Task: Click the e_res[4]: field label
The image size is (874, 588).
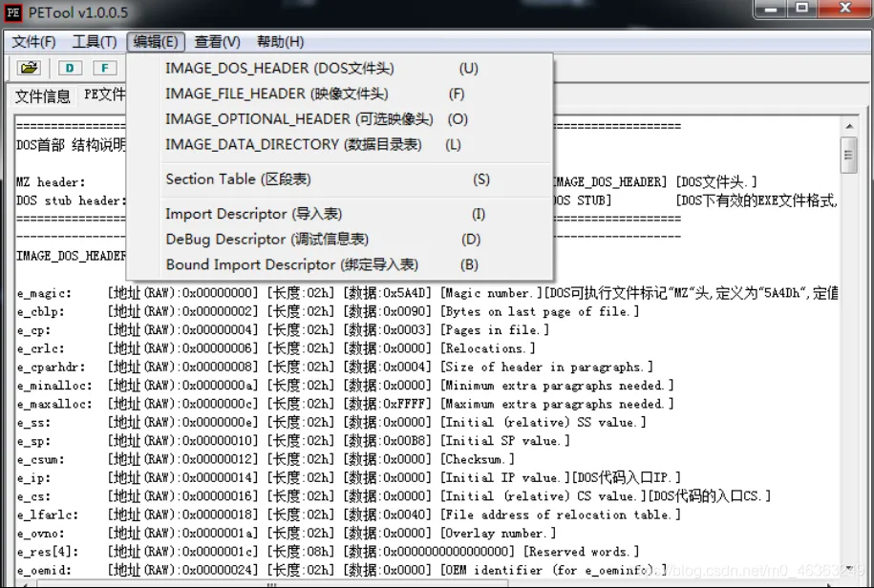Action: coord(48,552)
